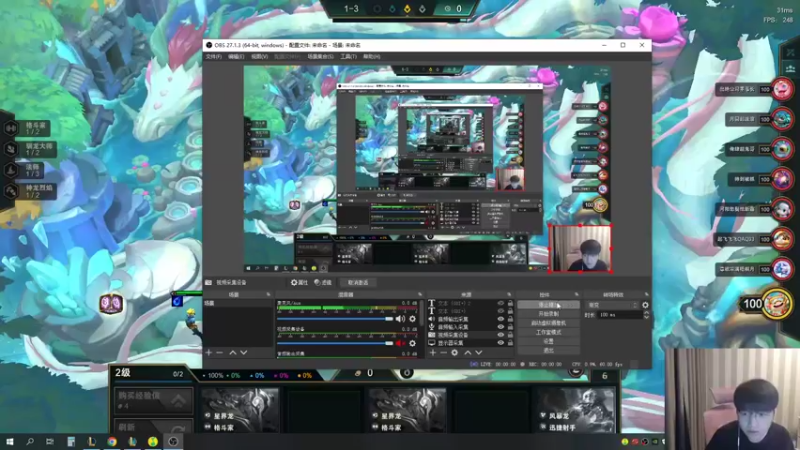The height and width of the screenshot is (450, 800).
Task: Open source properties gear in OBS toolbar
Action: 299,282
